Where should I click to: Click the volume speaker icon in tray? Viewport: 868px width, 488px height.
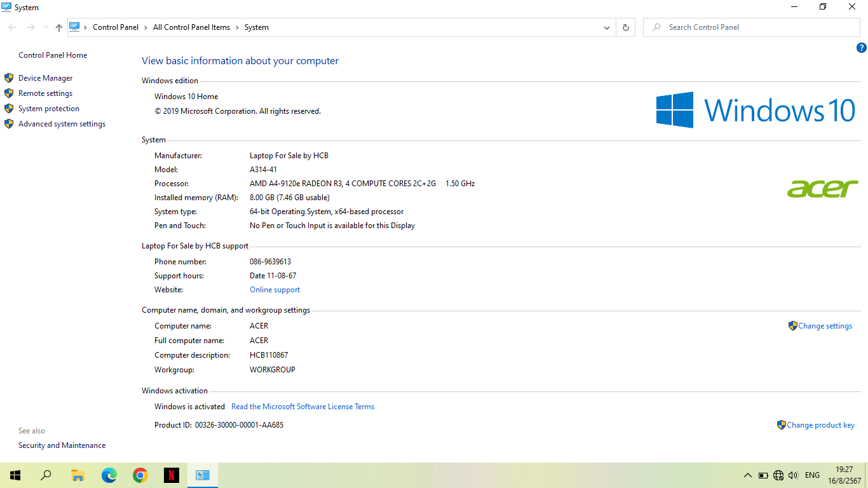[793, 475]
